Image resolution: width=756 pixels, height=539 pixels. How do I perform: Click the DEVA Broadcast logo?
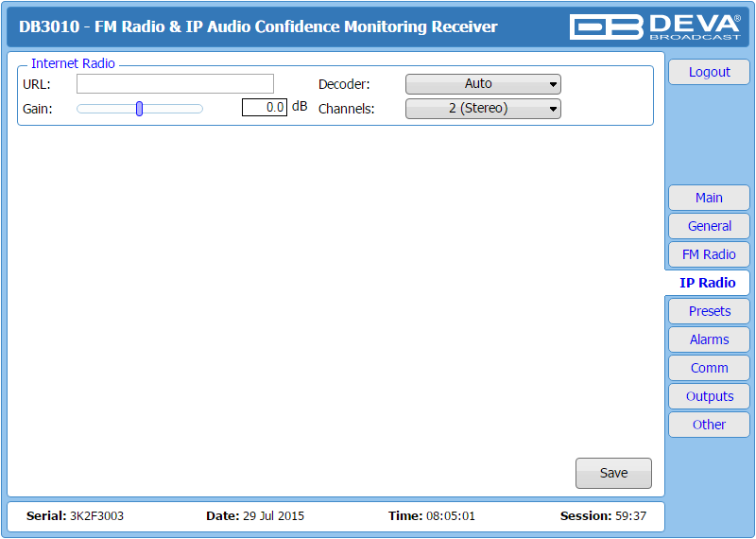click(x=655, y=26)
